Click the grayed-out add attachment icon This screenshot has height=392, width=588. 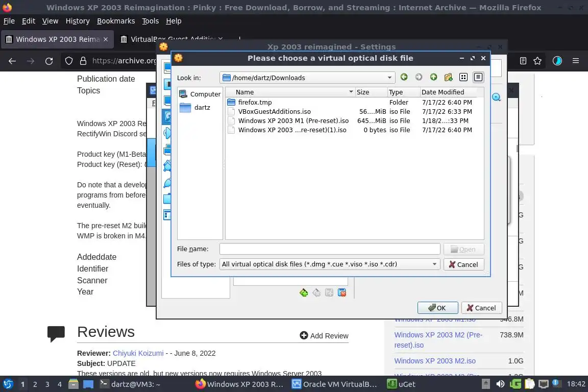pos(329,292)
